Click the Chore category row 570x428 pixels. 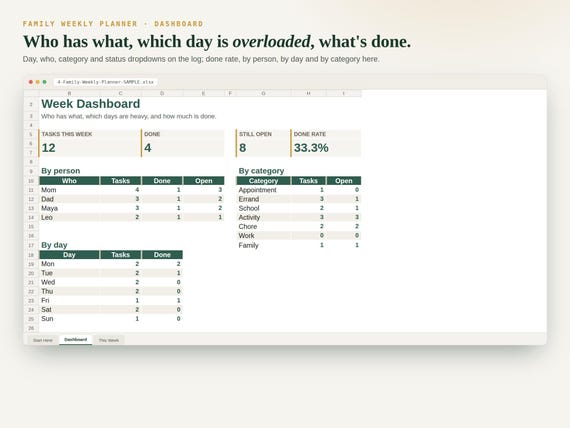coord(299,226)
